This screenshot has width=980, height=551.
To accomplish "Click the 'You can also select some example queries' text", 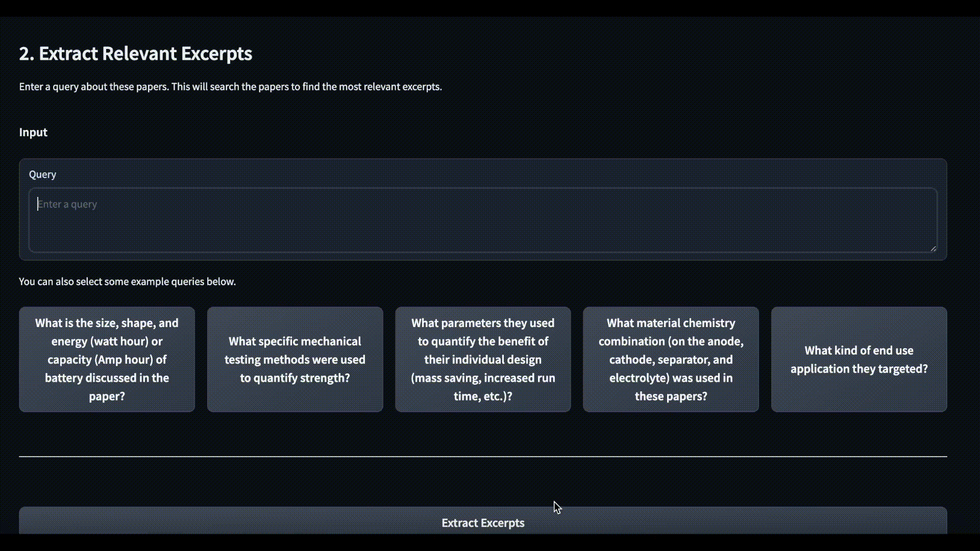I will click(127, 282).
